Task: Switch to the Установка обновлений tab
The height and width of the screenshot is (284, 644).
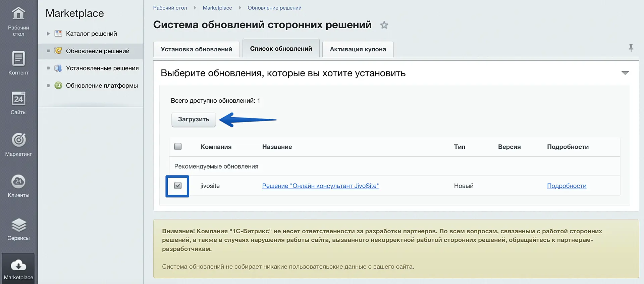Action: pyautogui.click(x=196, y=49)
